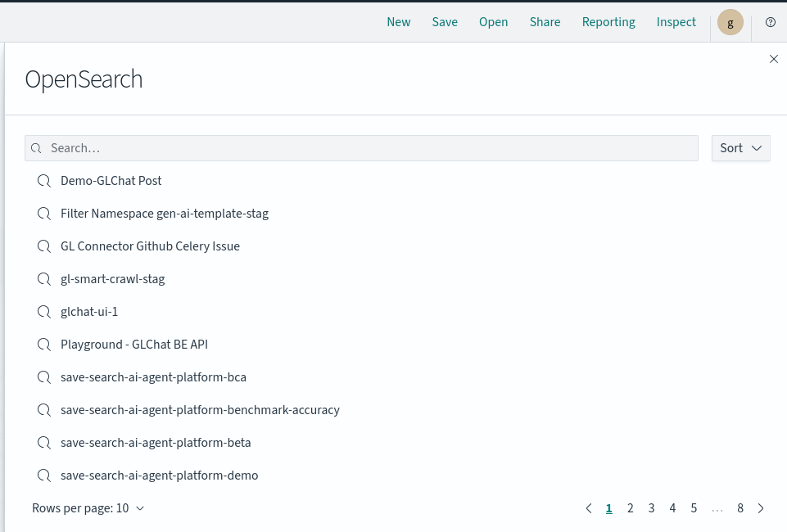Select save-search-ai-agent-platform-beta saved search
Screen dimensions: 787x532
click(x=156, y=443)
